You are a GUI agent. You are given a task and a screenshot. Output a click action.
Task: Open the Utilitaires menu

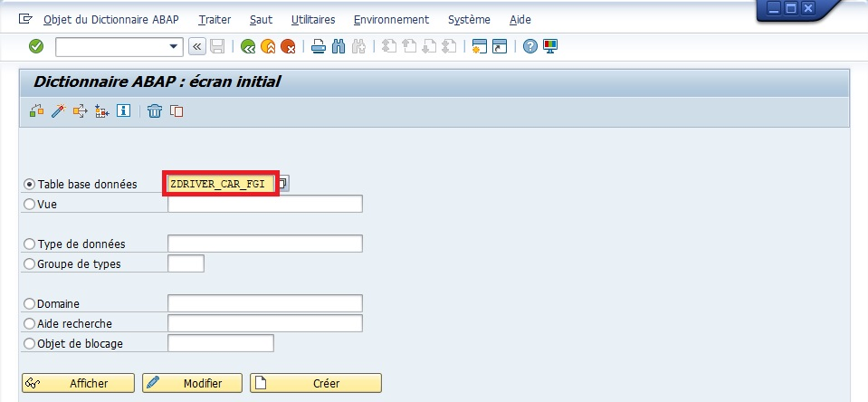coord(313,19)
